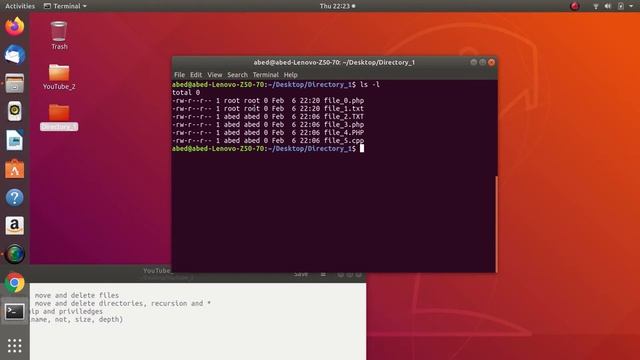Click the terminal cursor at last prompt
This screenshot has width=640, height=360.
[x=362, y=149]
